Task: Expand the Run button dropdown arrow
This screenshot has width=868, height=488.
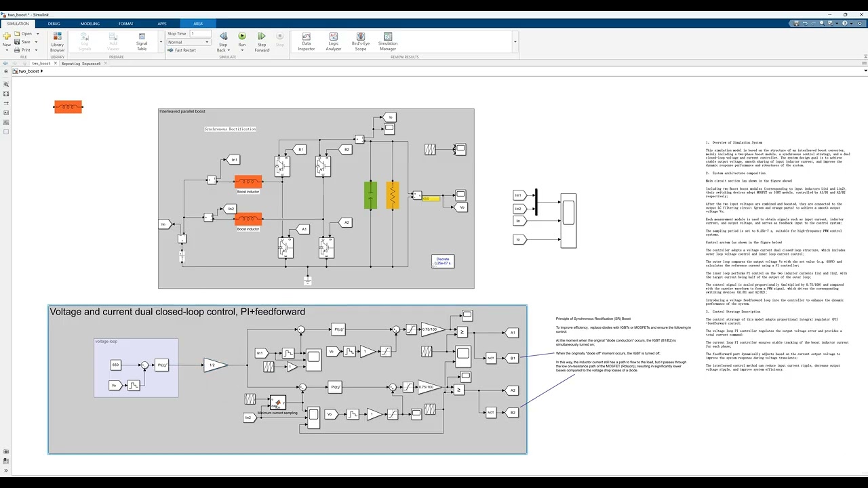Action: pyautogui.click(x=242, y=50)
